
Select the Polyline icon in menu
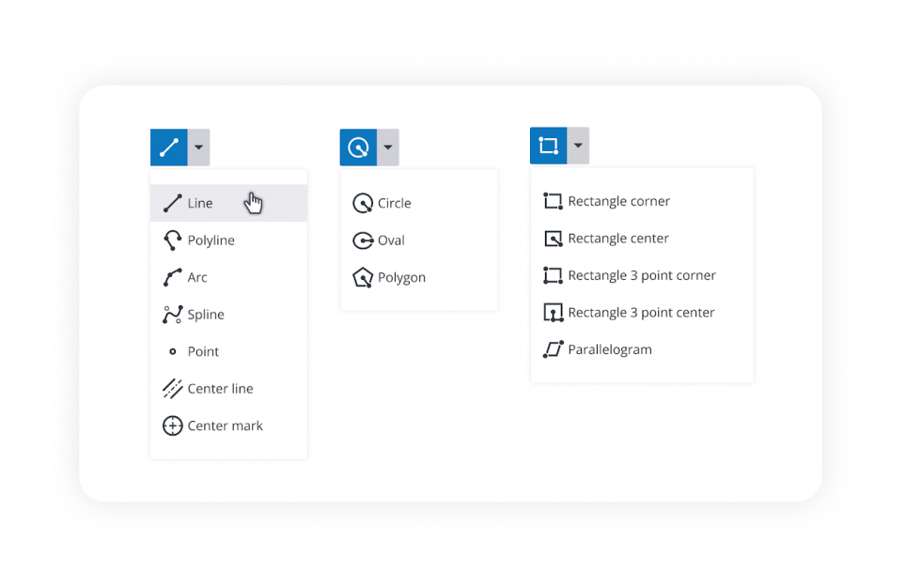[173, 240]
